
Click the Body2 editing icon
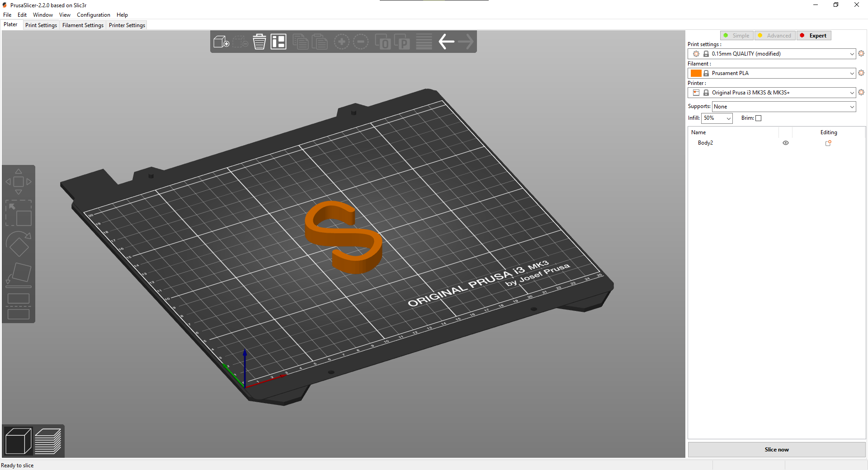[x=828, y=143]
